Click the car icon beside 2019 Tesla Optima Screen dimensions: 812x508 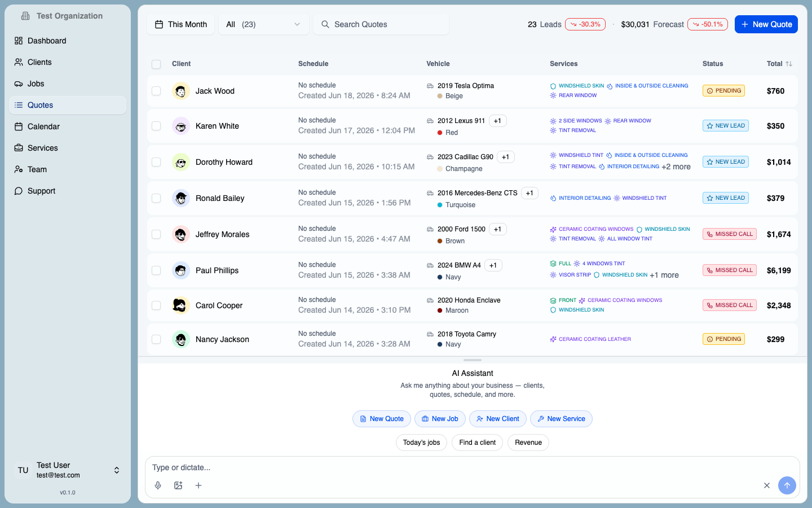430,86
